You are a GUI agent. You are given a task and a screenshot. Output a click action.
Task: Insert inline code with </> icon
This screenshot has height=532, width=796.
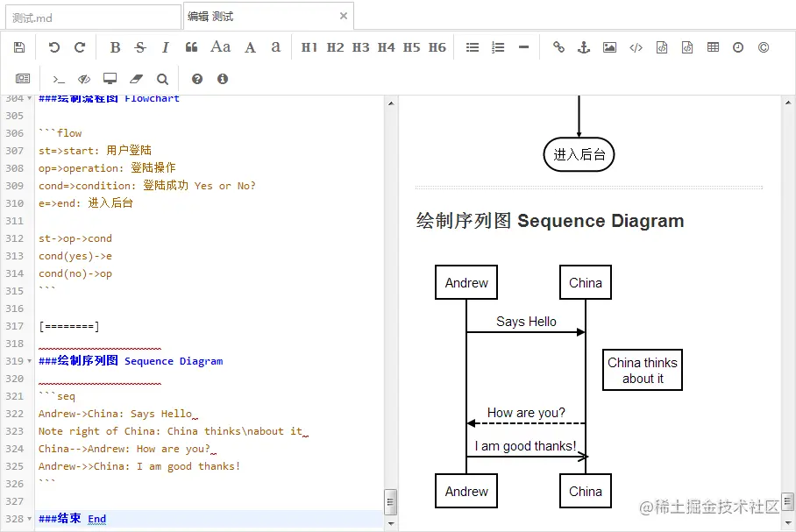(636, 47)
